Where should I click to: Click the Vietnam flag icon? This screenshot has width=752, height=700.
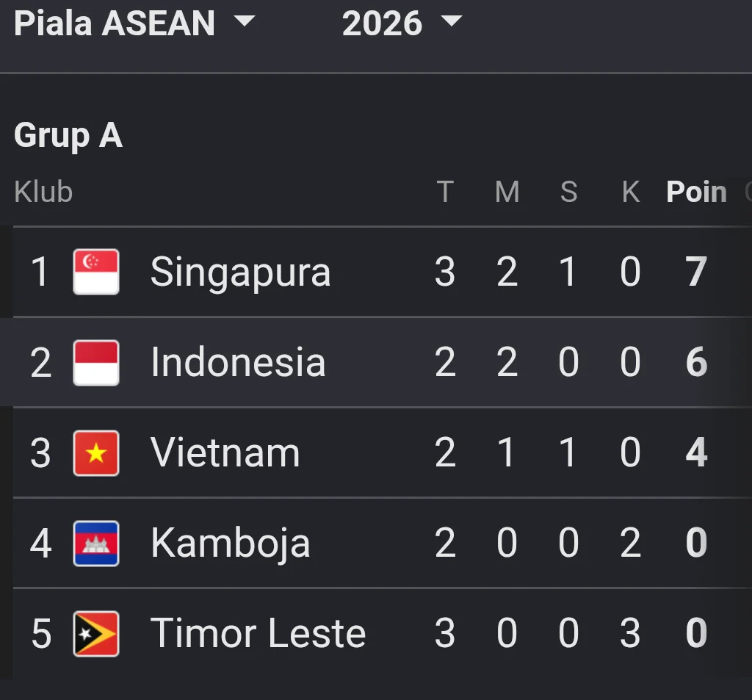[x=96, y=453]
